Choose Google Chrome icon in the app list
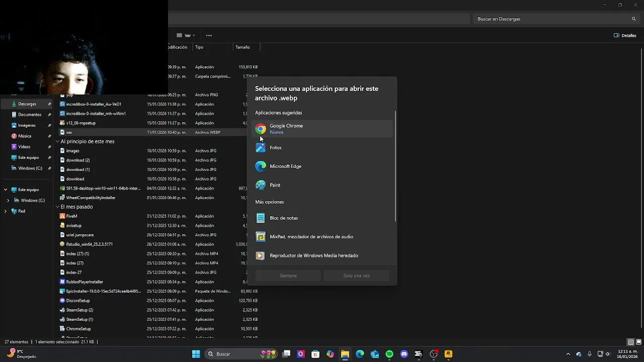The height and width of the screenshot is (362, 644). (x=261, y=129)
